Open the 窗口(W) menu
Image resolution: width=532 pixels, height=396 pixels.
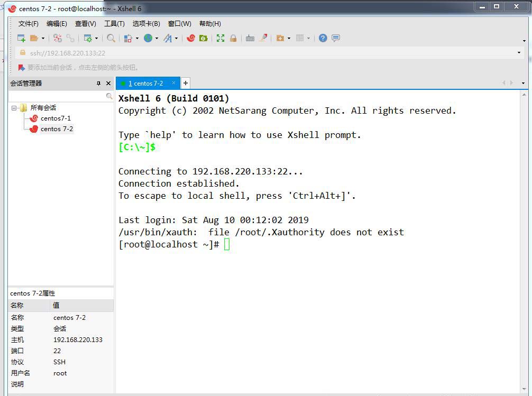(180, 23)
